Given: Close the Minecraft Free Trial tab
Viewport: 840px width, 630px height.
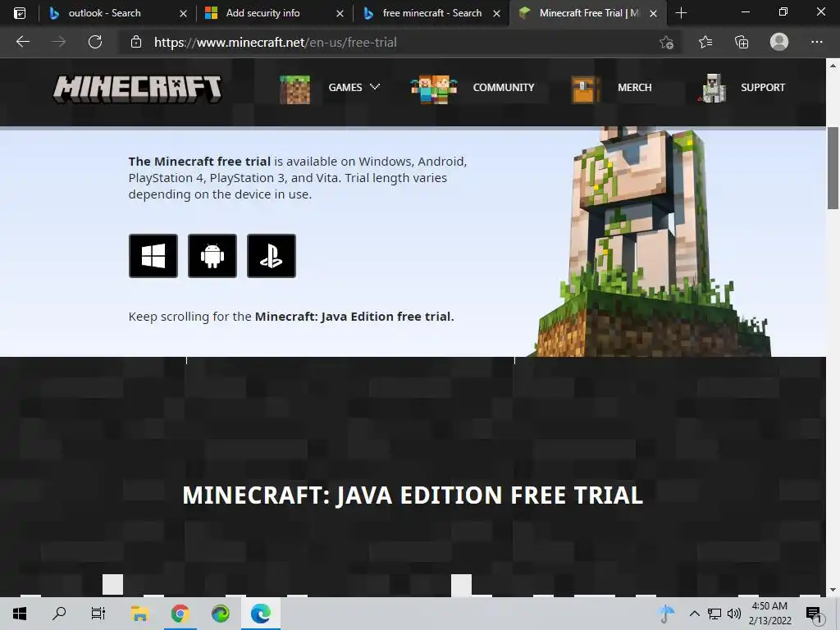Looking at the screenshot, I should 653,13.
